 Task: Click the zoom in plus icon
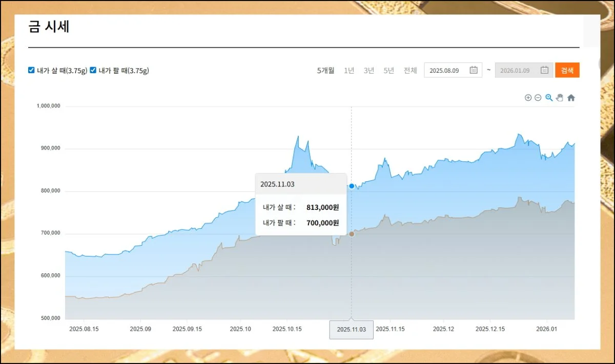point(528,98)
